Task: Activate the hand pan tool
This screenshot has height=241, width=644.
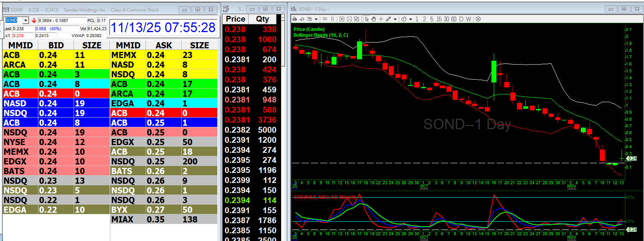Action: pyautogui.click(x=374, y=19)
